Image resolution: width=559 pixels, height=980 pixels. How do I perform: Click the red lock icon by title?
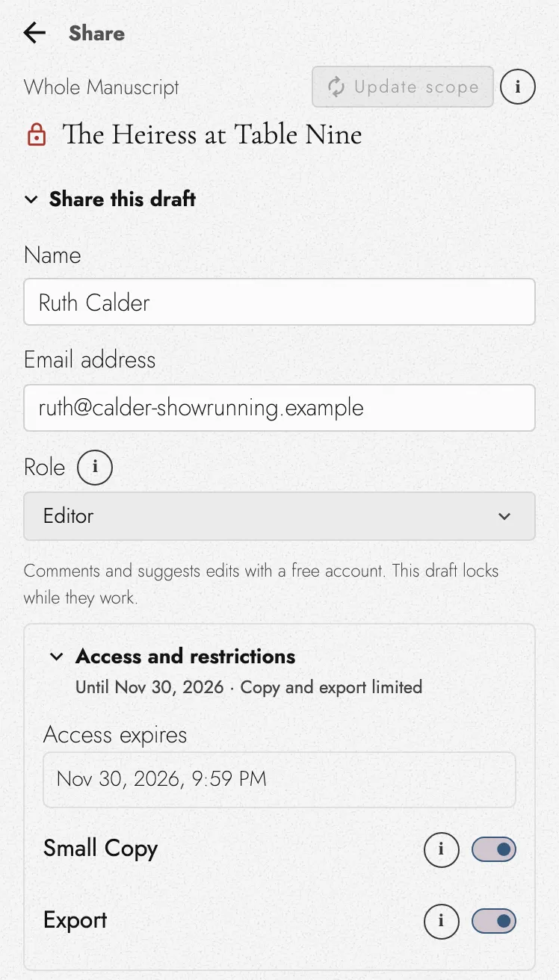pos(36,135)
